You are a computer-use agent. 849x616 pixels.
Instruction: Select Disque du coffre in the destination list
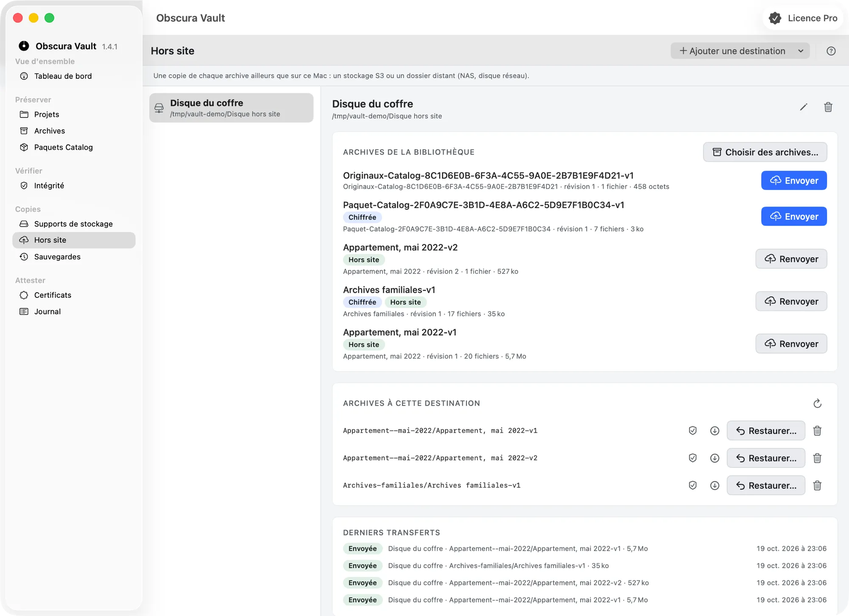(x=231, y=108)
